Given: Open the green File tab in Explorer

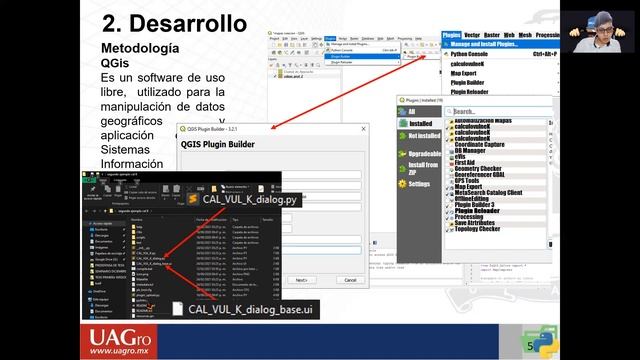Looking at the screenshot, I should coord(89,180).
